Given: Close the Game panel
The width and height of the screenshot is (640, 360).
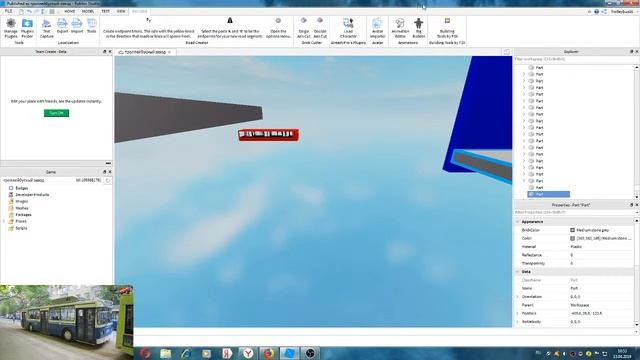Looking at the screenshot, I should (110, 172).
